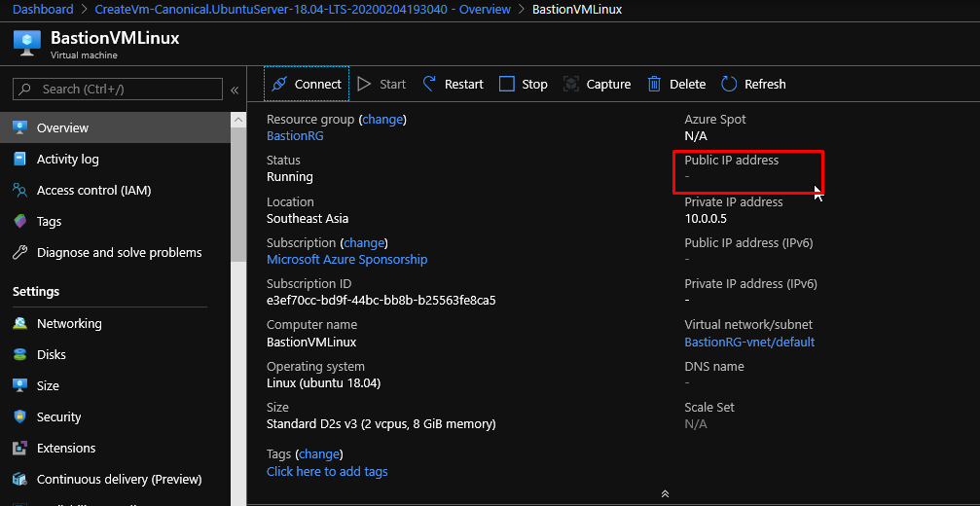
Task: Collapse essentials panel with up chevrons
Action: [665, 493]
